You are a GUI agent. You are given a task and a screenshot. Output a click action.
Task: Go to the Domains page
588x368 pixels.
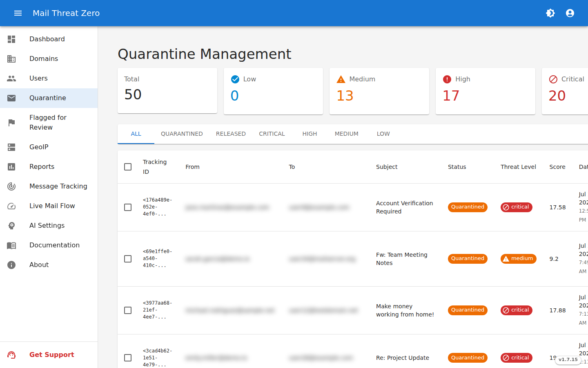tap(49, 59)
